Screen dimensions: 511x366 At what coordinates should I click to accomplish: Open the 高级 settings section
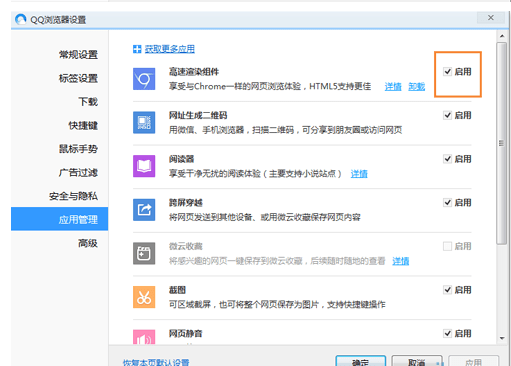[x=88, y=243]
